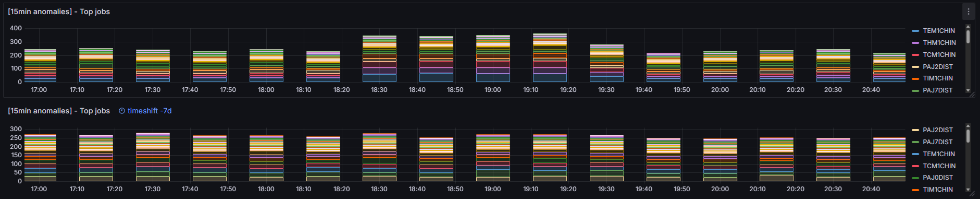This screenshot has height=199, width=980.
Task: Click the 250 y-axis label, bottom chart
Action: coord(16,138)
